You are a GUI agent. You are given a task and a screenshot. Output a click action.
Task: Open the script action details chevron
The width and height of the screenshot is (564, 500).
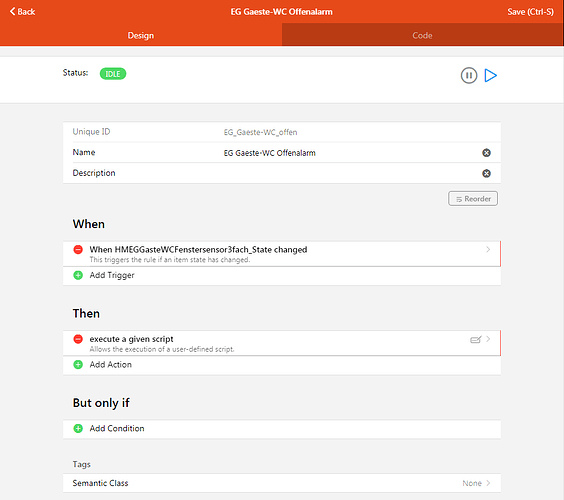pos(488,339)
